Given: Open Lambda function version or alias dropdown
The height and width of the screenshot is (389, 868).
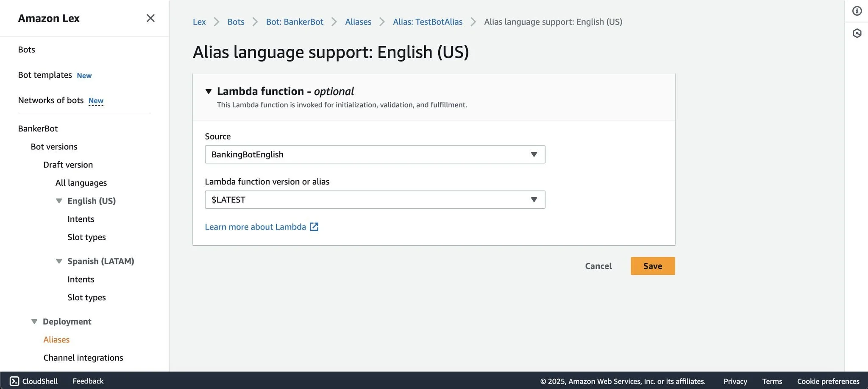Looking at the screenshot, I should click(375, 200).
